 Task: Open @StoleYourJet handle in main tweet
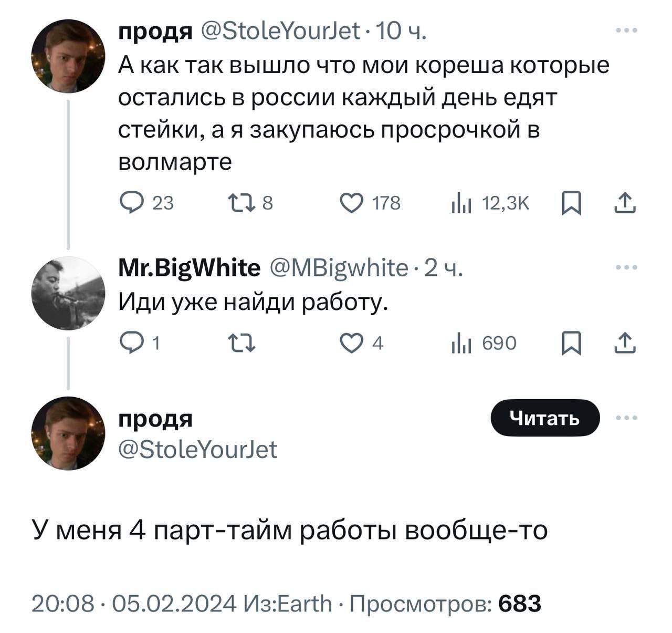click(198, 450)
